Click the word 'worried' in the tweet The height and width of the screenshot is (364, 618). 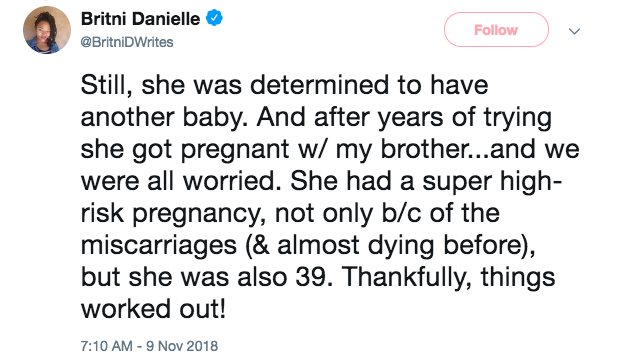click(x=229, y=181)
